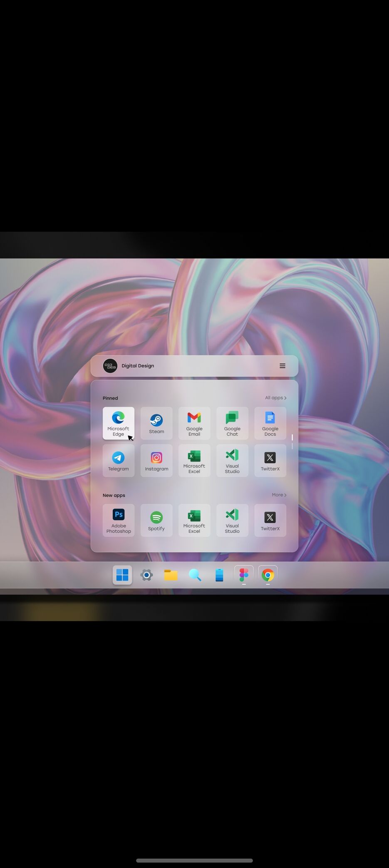The width and height of the screenshot is (389, 868).
Task: Open File Explorer folder in taskbar
Action: point(171,575)
